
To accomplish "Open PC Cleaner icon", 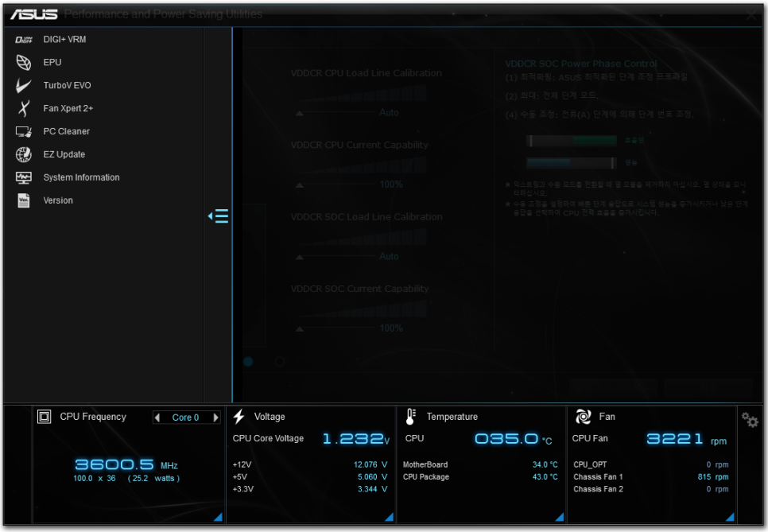I will coord(24,131).
